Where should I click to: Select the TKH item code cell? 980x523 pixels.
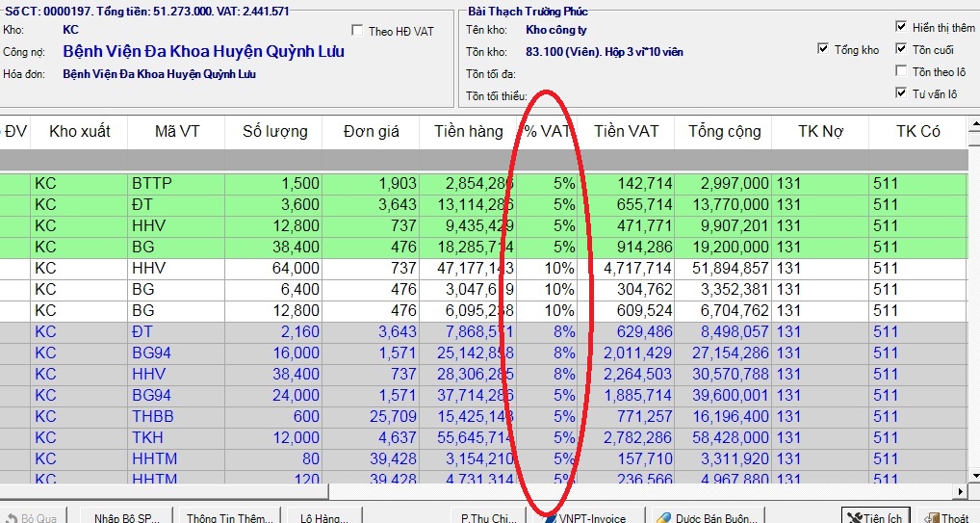pos(176,437)
